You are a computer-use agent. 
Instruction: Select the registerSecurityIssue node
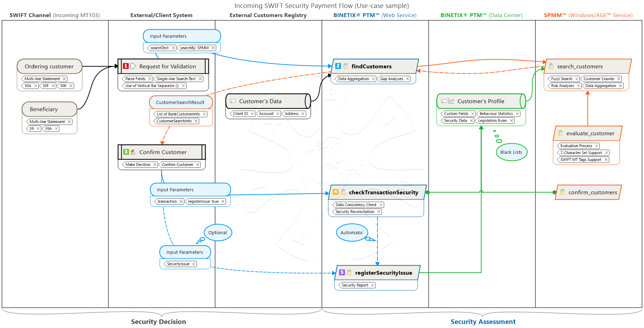pyautogui.click(x=378, y=273)
